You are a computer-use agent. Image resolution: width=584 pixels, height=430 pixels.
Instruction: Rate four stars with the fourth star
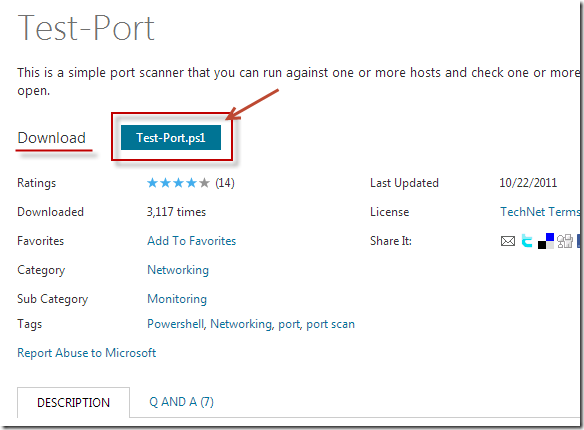(191, 183)
